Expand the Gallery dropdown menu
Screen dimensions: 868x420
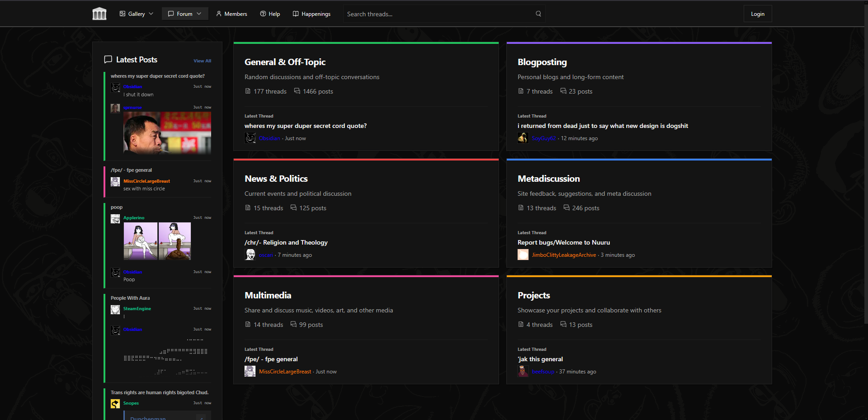click(136, 14)
